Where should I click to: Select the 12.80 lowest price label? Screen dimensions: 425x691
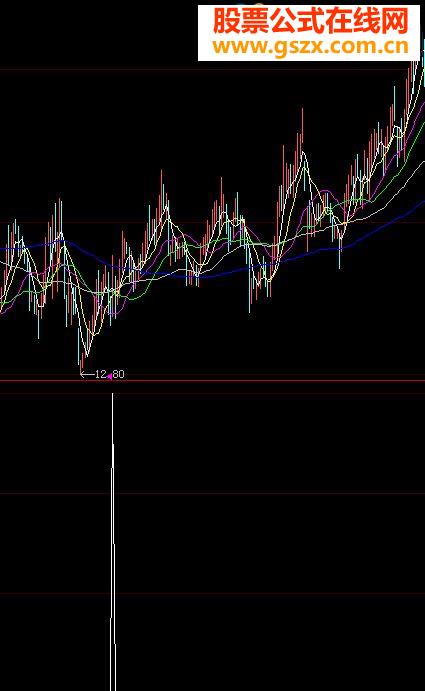click(110, 374)
